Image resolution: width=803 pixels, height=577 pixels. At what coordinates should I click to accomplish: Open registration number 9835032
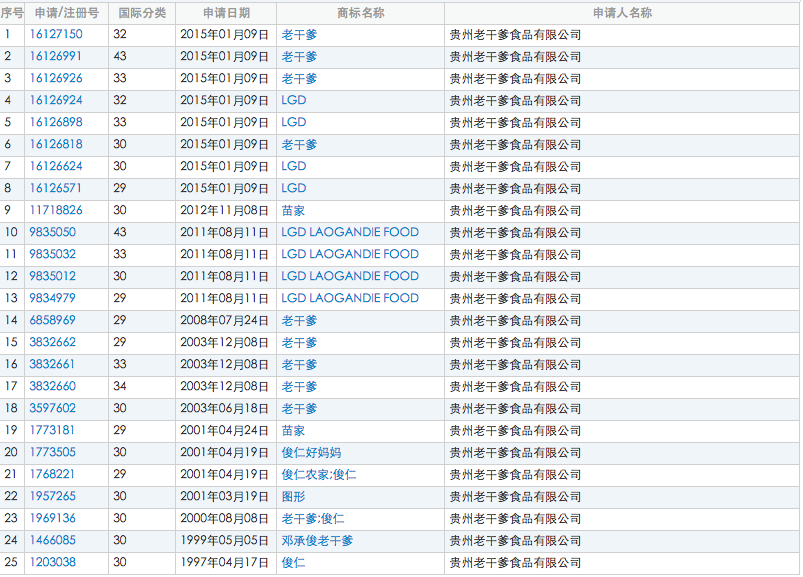[x=53, y=254]
